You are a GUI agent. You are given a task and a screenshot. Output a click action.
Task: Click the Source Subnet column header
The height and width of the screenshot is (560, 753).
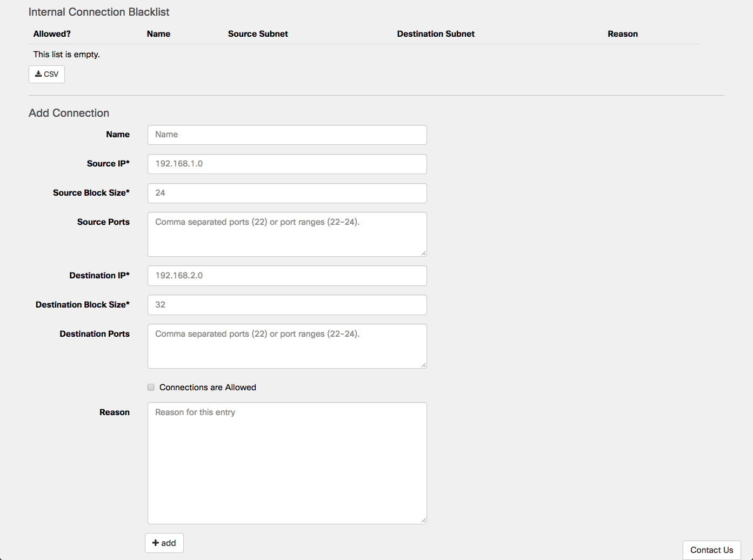tap(258, 34)
